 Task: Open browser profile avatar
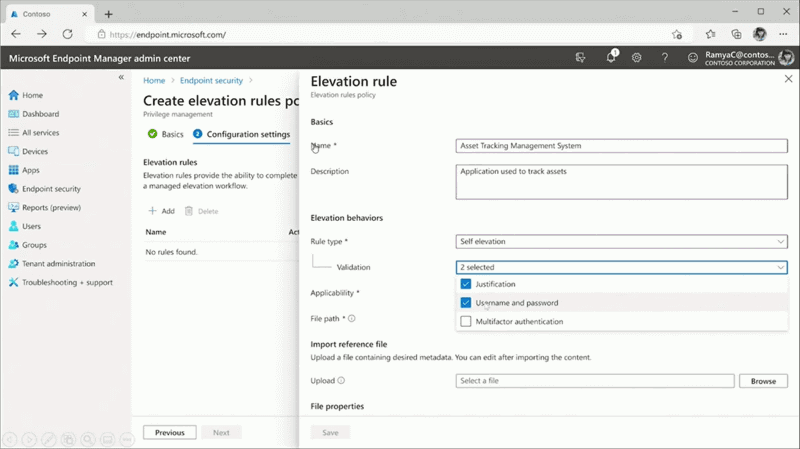(760, 34)
